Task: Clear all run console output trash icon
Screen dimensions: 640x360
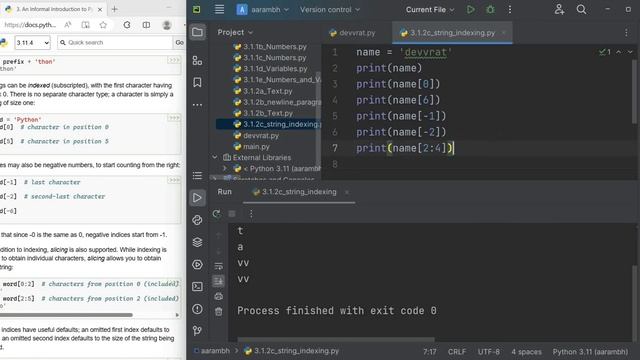Action: pyautogui.click(x=218, y=312)
